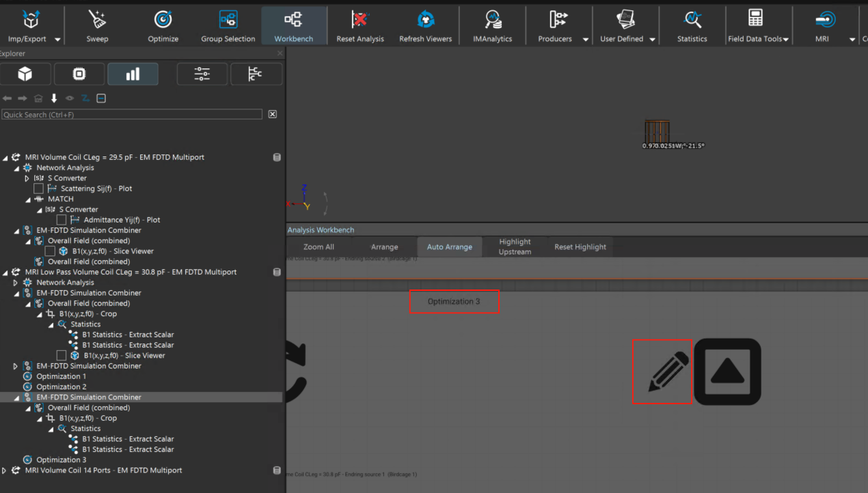The image size is (868, 493).
Task: Click the Zoom All button
Action: (x=318, y=247)
